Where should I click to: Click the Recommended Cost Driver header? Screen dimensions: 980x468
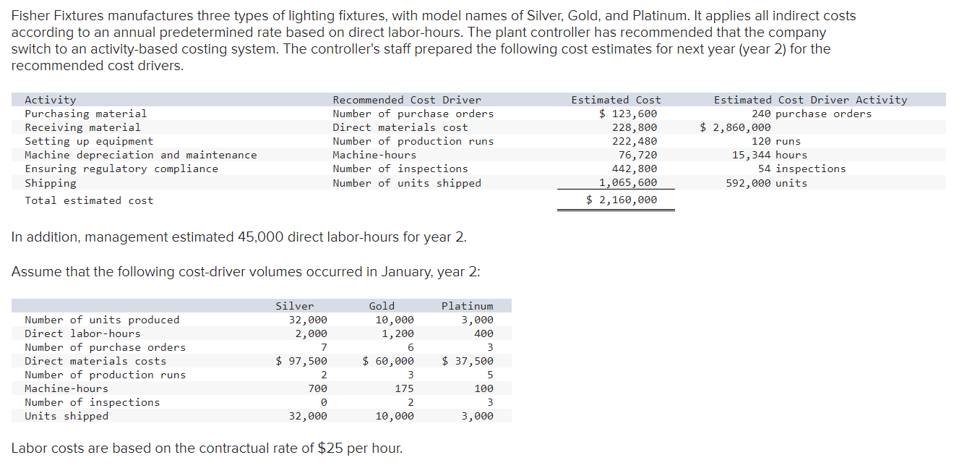[407, 100]
